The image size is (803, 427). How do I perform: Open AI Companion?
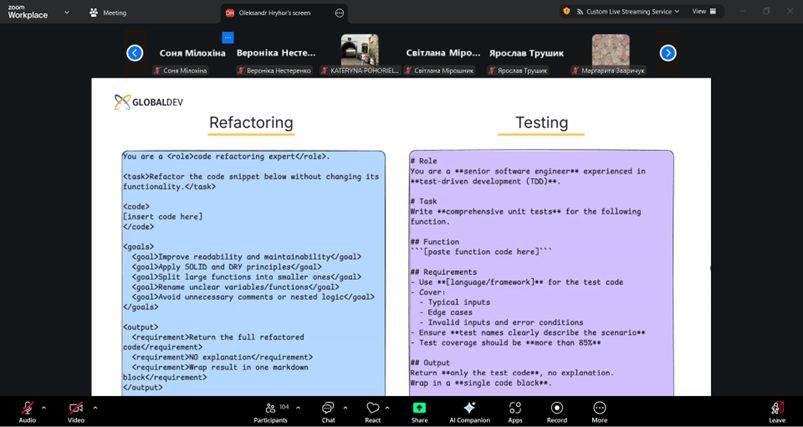click(x=469, y=409)
